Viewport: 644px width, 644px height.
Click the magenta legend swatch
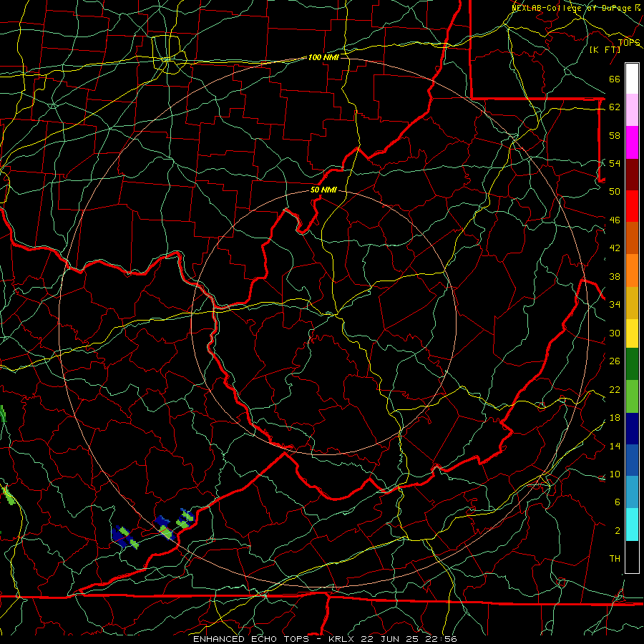click(x=632, y=142)
